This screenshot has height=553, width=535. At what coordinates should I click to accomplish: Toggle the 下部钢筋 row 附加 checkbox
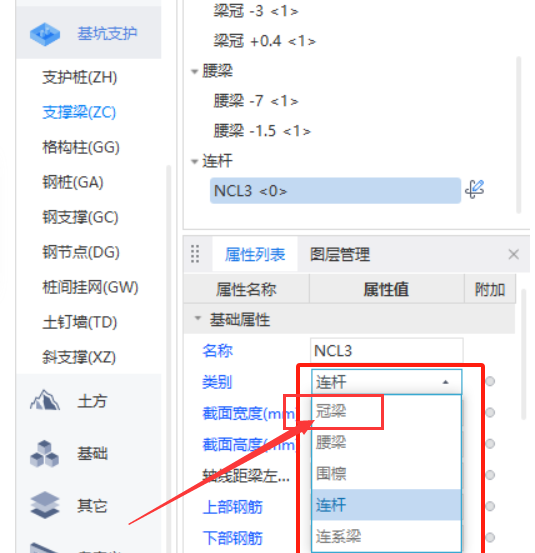pos(490,537)
